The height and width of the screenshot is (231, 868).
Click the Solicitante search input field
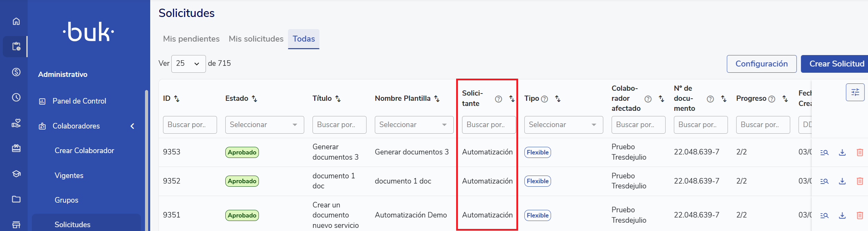pos(488,125)
